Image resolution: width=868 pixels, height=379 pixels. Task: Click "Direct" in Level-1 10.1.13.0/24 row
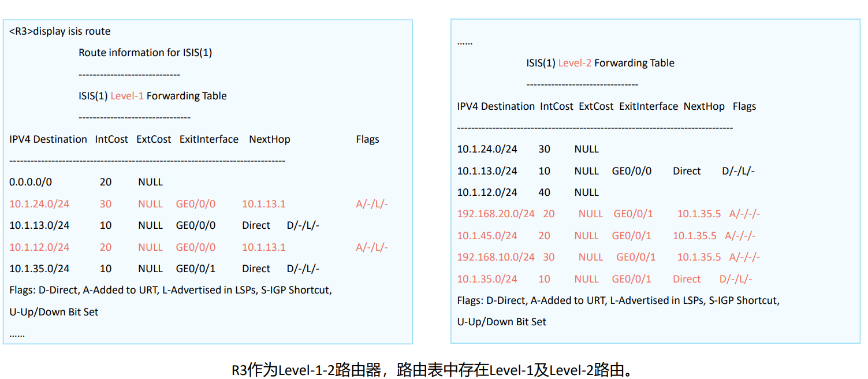click(256, 225)
